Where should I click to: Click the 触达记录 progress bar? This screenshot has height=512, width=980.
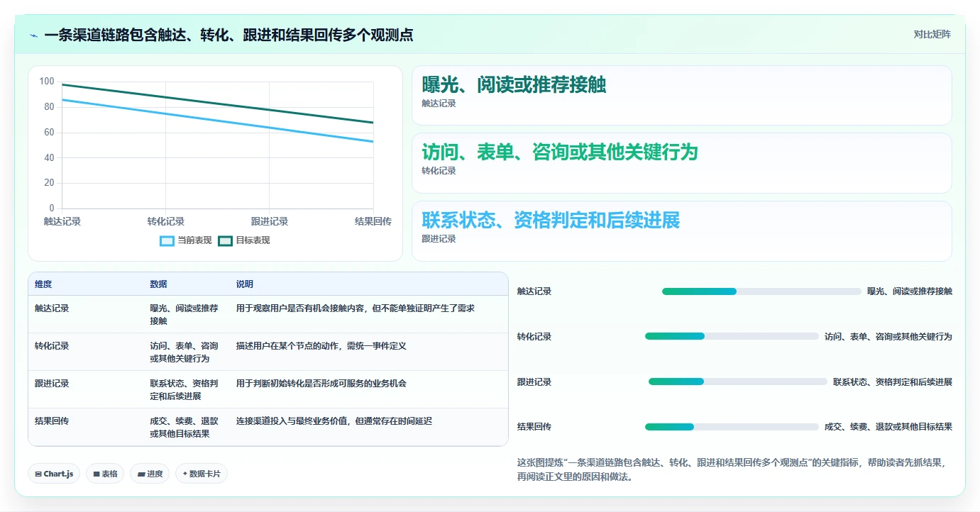coord(761,291)
